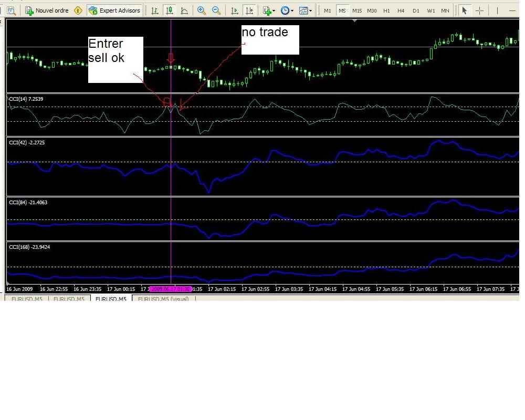
Task: Select the D1 daily timeframe
Action: (416, 10)
